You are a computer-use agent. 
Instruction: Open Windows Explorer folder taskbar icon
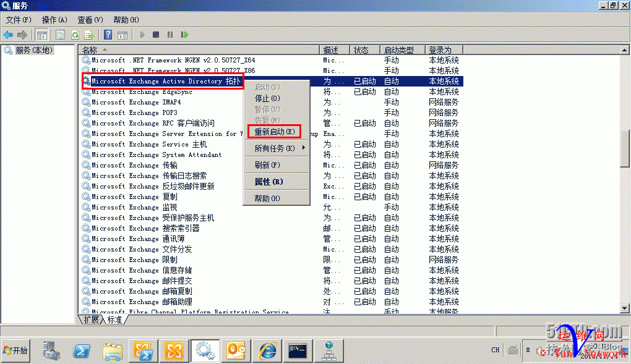pyautogui.click(x=113, y=351)
